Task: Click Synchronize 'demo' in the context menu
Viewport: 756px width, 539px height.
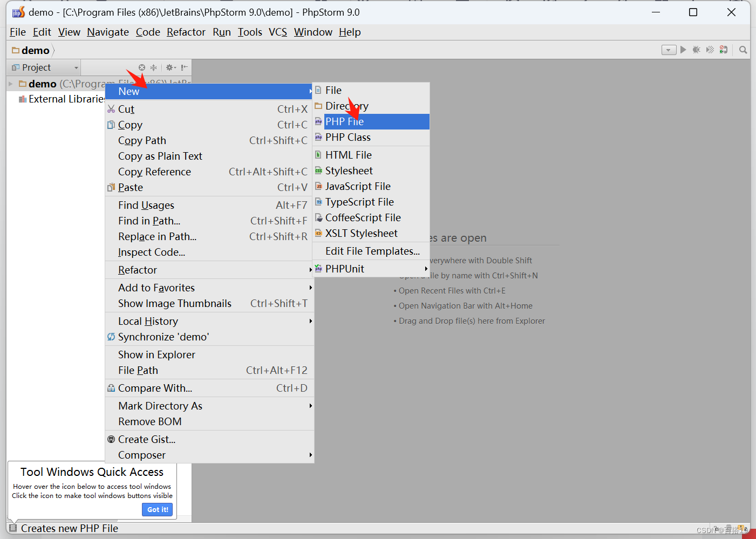Action: tap(163, 336)
